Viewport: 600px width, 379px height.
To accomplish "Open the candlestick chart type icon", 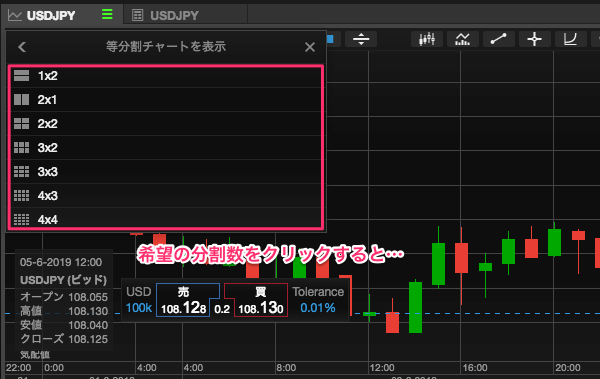I will (x=427, y=39).
